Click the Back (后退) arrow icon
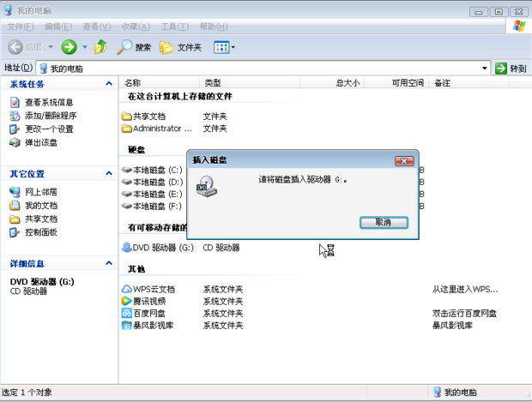This screenshot has width=532, height=402. click(15, 47)
